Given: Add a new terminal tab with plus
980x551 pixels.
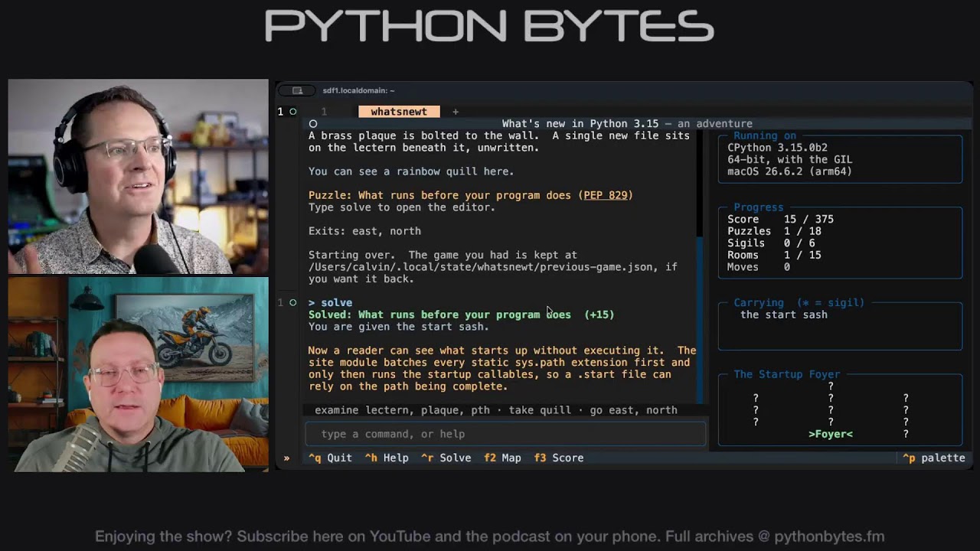Looking at the screenshot, I should click(456, 112).
